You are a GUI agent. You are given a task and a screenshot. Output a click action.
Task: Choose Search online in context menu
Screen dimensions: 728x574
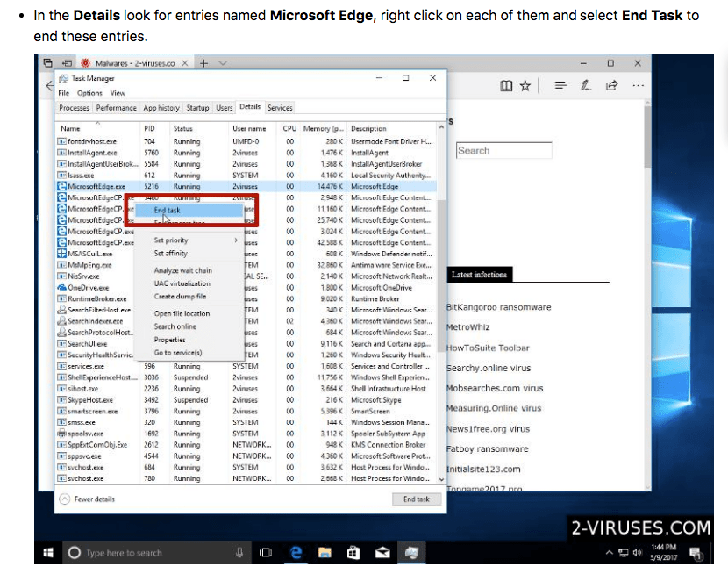[189, 326]
